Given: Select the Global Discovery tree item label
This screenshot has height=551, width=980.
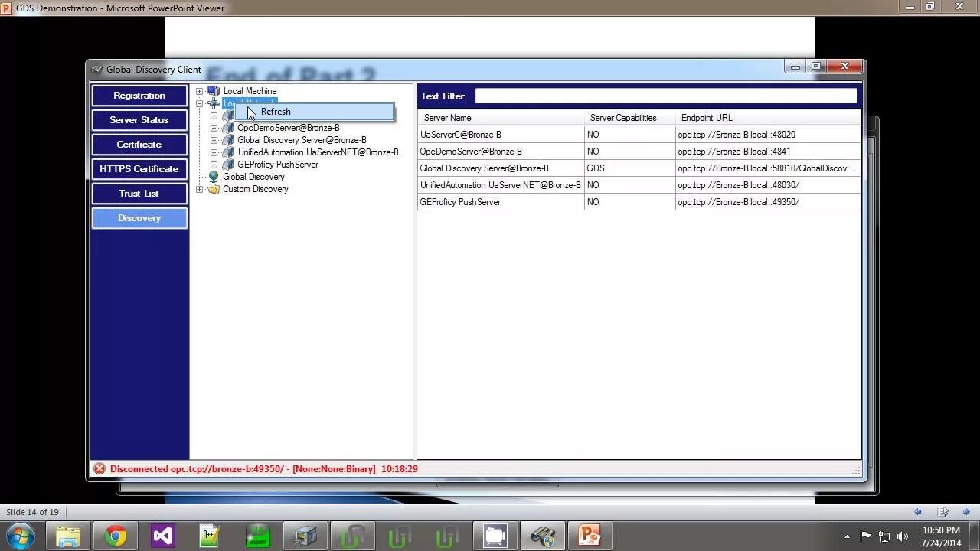Looking at the screenshot, I should [253, 177].
